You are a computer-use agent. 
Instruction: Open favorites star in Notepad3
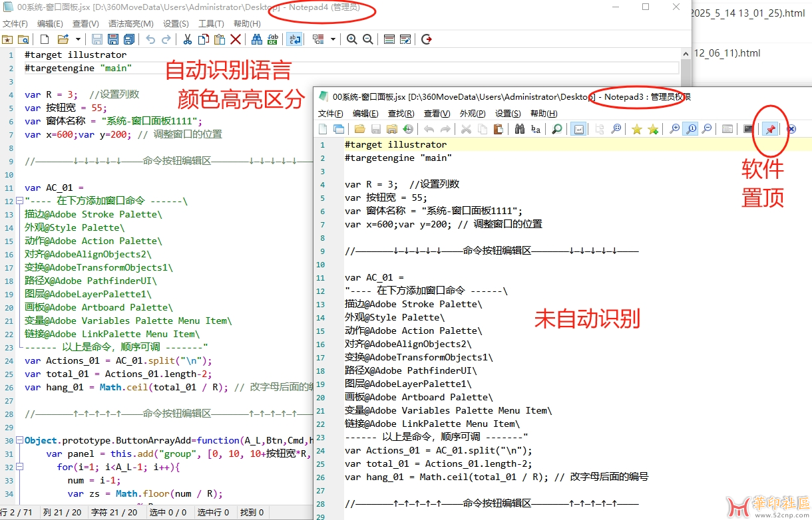point(637,129)
